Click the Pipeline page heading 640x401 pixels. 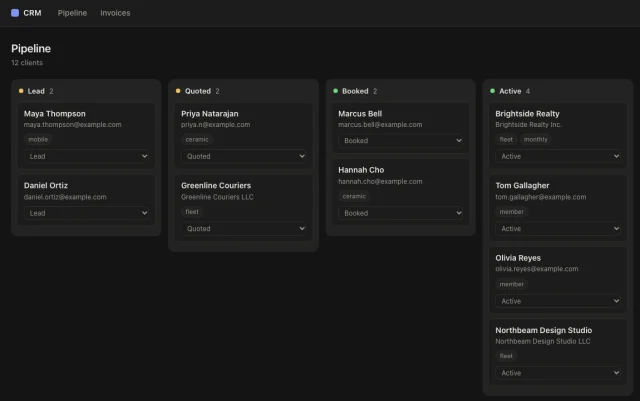31,49
